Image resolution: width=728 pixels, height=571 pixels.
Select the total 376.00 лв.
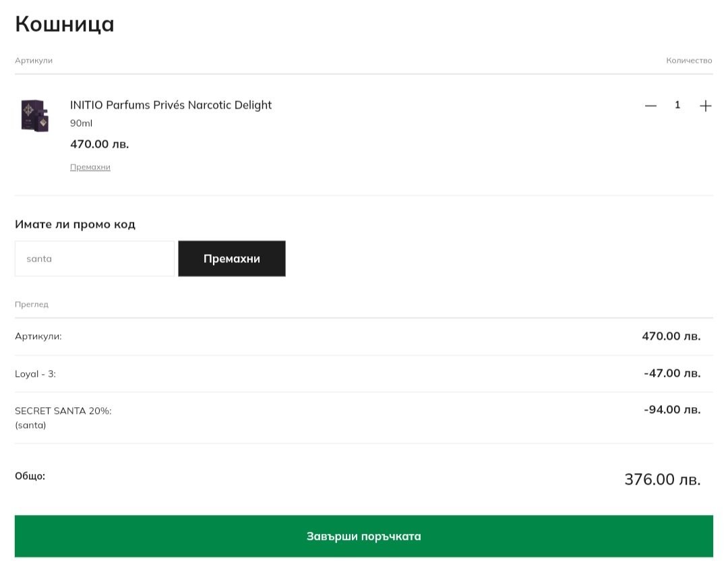[x=663, y=479]
